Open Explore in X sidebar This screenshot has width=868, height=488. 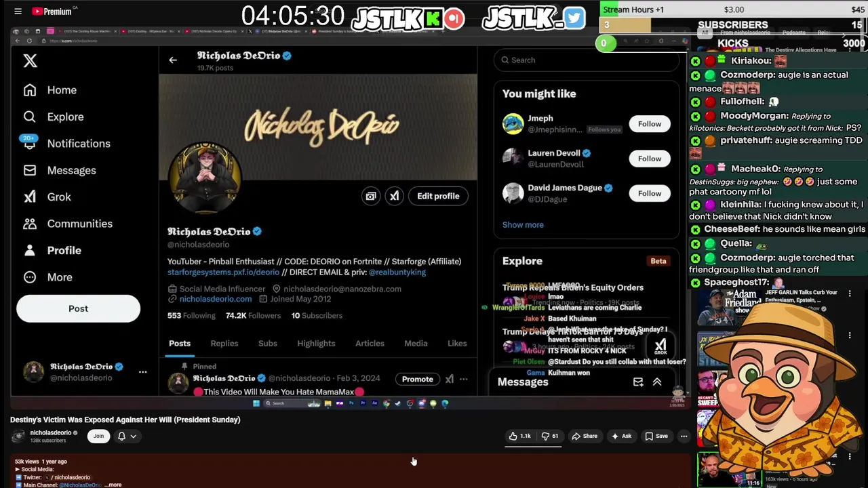(53, 117)
